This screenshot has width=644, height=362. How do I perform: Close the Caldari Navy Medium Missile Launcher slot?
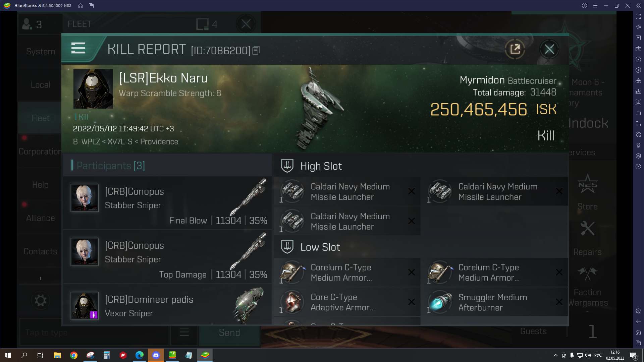coord(411,191)
